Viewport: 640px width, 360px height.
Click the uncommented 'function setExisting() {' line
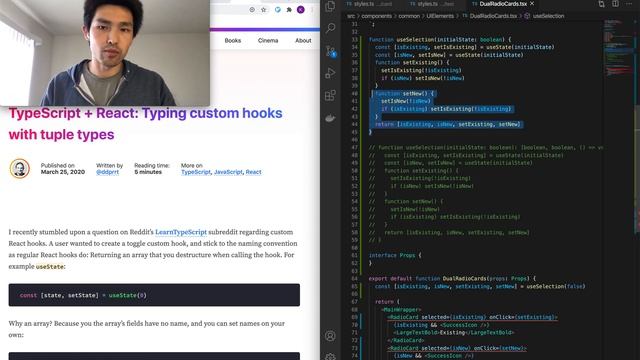(412, 62)
